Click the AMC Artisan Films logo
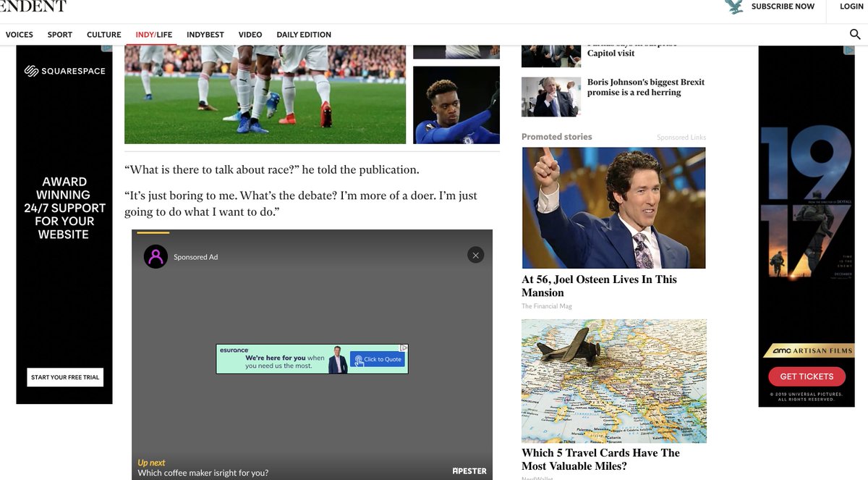This screenshot has width=868, height=480. [812, 351]
